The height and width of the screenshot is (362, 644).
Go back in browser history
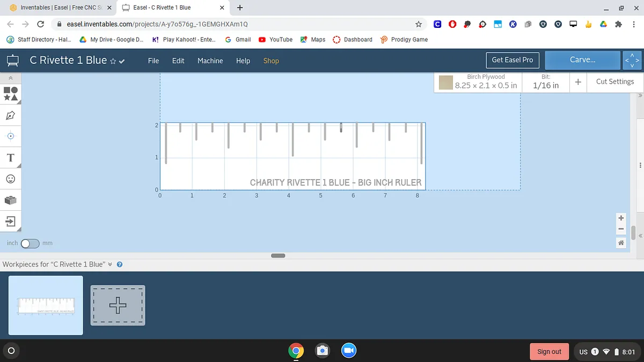click(11, 24)
